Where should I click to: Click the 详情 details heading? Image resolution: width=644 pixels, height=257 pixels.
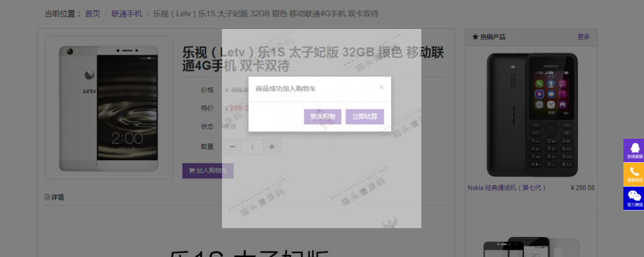coord(57,197)
